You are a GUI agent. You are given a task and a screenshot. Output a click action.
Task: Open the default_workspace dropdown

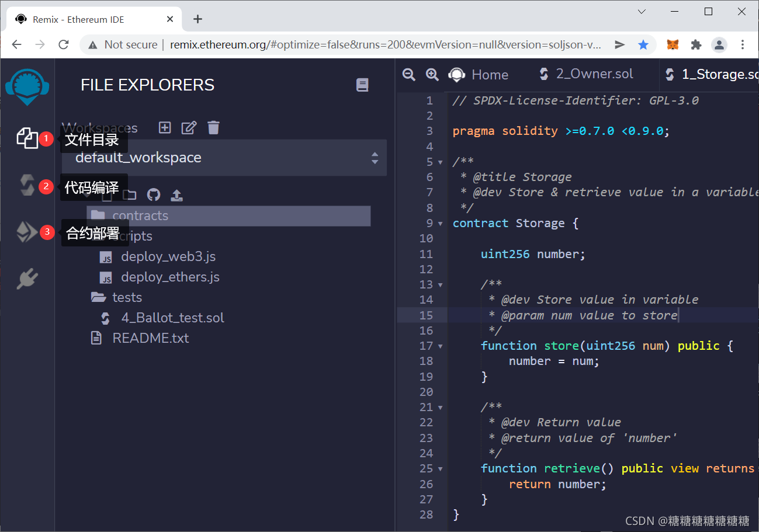[x=224, y=158]
